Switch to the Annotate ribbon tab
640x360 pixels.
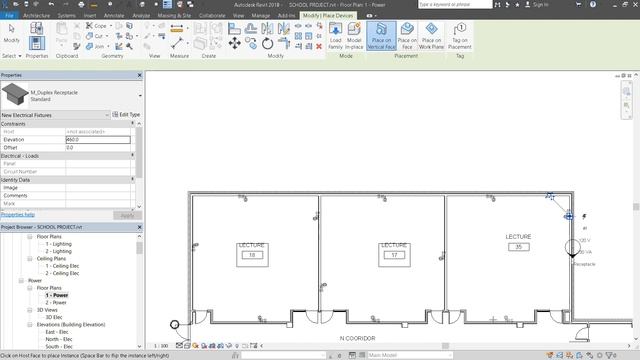coord(114,16)
